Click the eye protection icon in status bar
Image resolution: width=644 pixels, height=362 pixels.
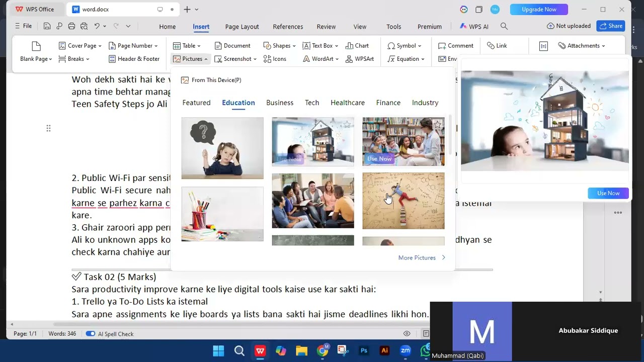tap(407, 334)
